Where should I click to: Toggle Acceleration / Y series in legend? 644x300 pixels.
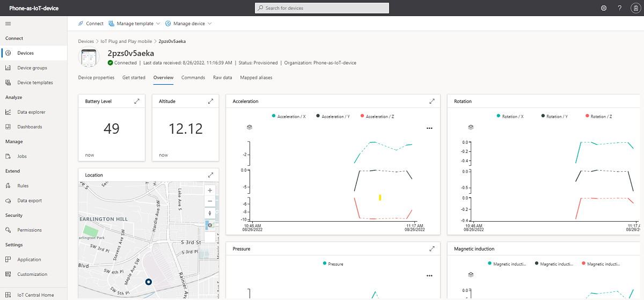click(333, 116)
